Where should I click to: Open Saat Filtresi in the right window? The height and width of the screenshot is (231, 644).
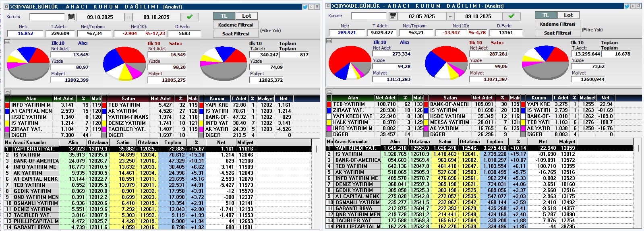point(557,33)
